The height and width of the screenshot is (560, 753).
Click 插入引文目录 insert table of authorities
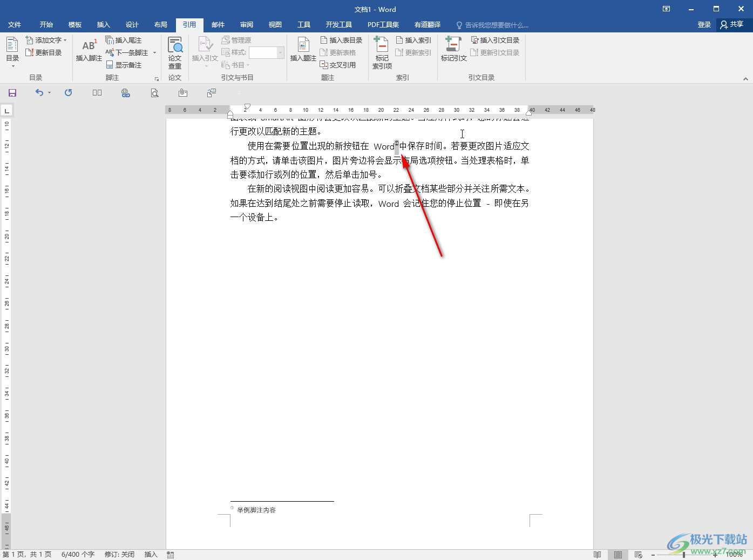pos(495,40)
